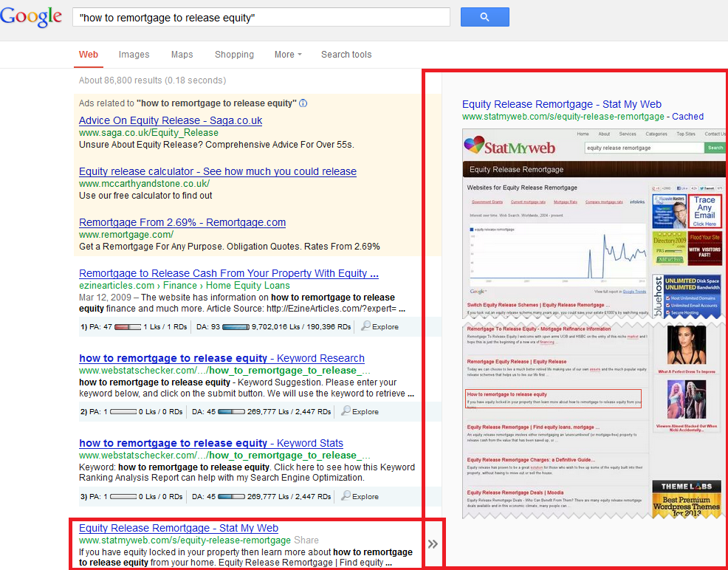728x570 pixels.
Task: Open the Keyword Stats result title
Action: pyautogui.click(x=211, y=443)
